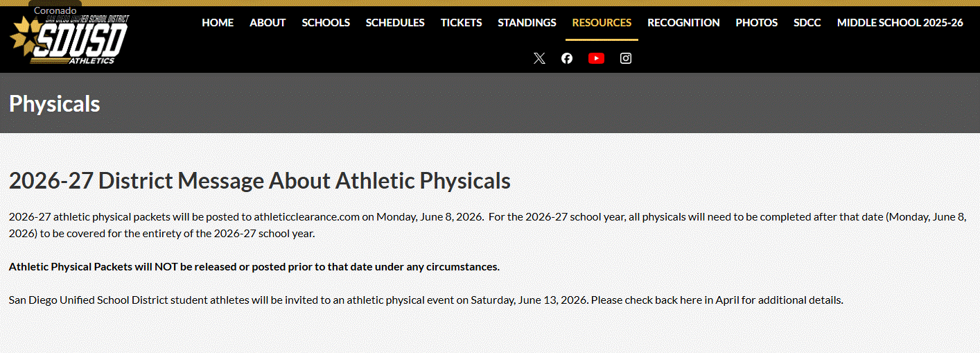
Task: Click TICKETS in the top navigation
Action: click(461, 22)
